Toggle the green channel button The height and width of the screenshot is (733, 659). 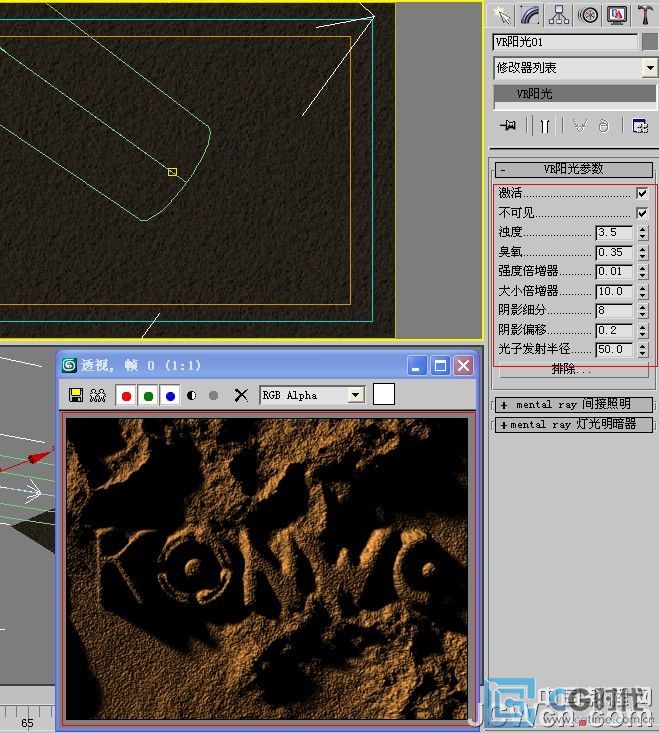148,396
